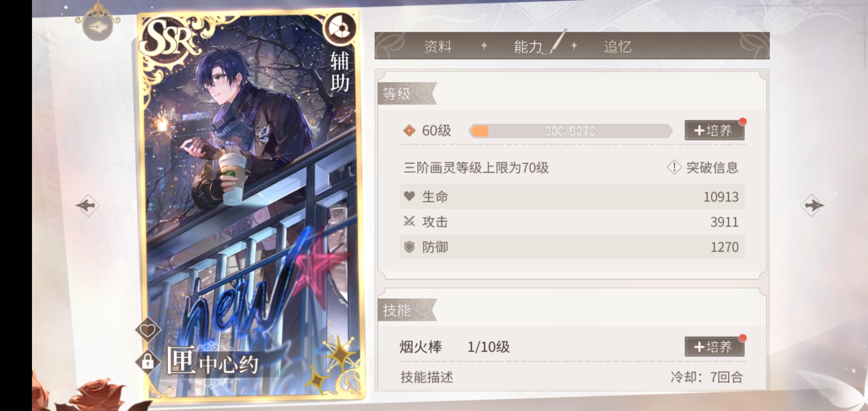
Task: Click the exclamation diamond info icon
Action: coord(674,167)
